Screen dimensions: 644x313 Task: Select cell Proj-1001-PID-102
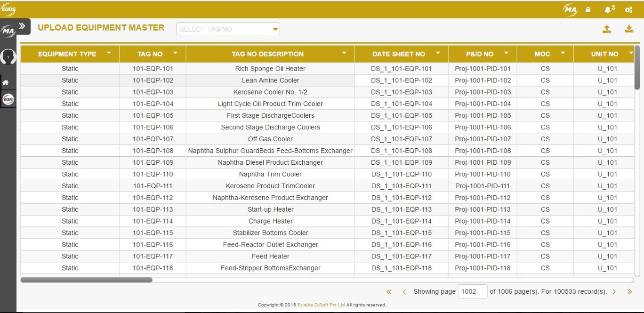[483, 80]
